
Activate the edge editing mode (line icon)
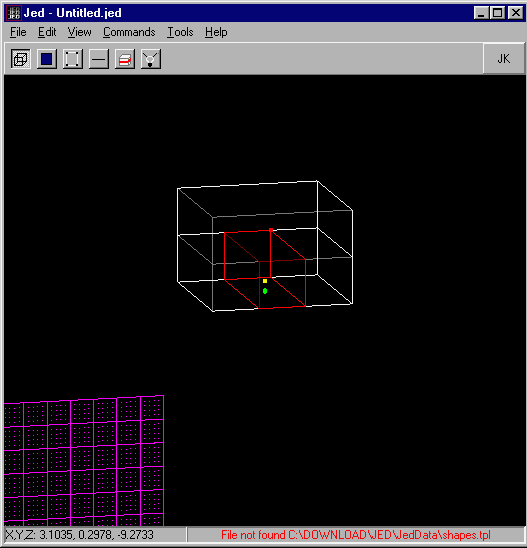(99, 59)
